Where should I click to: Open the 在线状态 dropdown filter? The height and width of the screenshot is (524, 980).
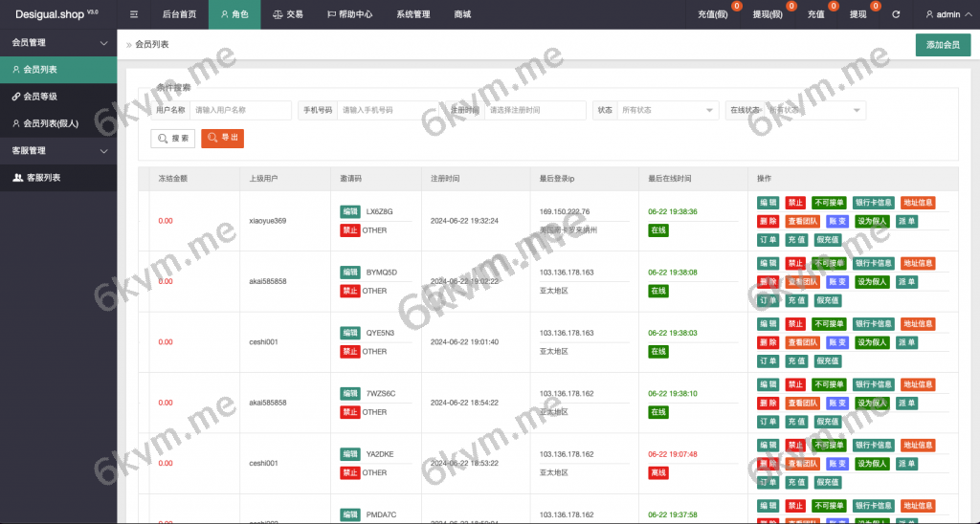[813, 110]
